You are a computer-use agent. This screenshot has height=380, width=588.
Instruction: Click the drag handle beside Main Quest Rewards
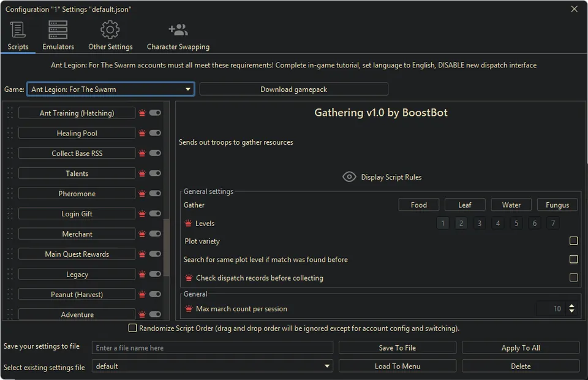pyautogui.click(x=10, y=254)
